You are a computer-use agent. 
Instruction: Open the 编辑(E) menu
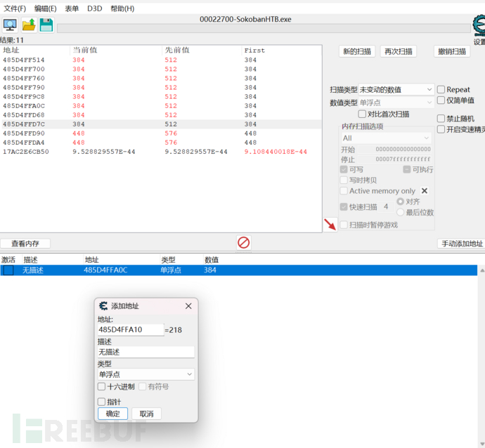(45, 8)
